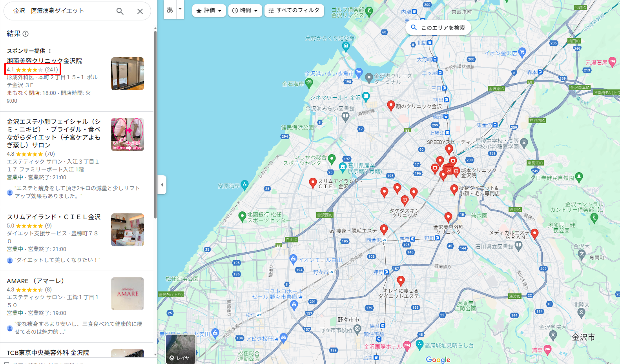Viewport: 620px width, 364px height.
Task: Open the 湘南美容クリニック金沢院 result title
Action: click(44, 61)
